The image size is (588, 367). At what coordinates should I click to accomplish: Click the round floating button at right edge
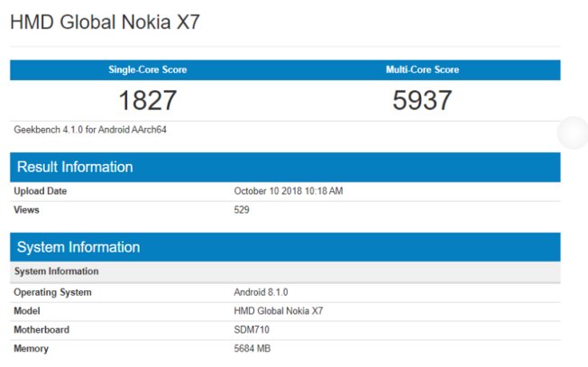(x=573, y=133)
